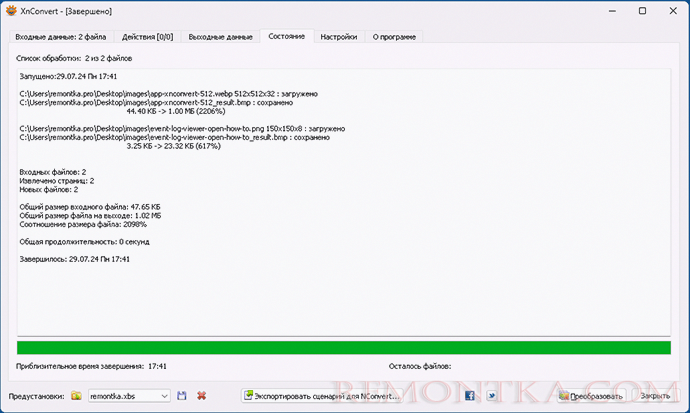690x413 pixels.
Task: Start conversion with Преобразовать button
Action: [591, 396]
